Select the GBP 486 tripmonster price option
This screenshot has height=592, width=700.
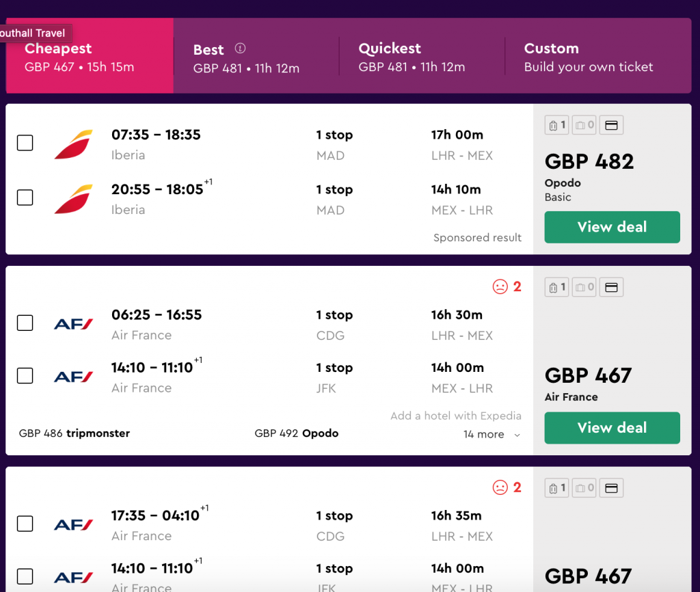75,433
